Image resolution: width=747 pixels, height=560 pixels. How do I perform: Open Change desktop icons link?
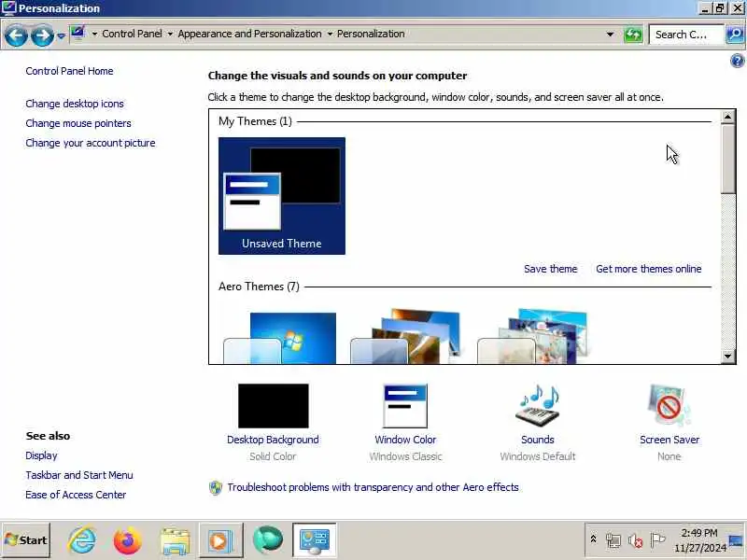(x=75, y=104)
